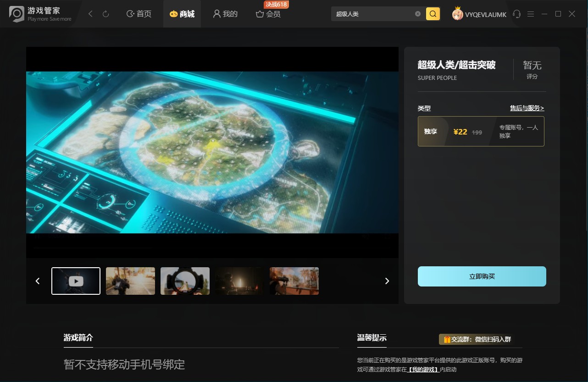This screenshot has width=588, height=382.
Task: Show next thumbnails with right chevron
Action: pos(387,281)
